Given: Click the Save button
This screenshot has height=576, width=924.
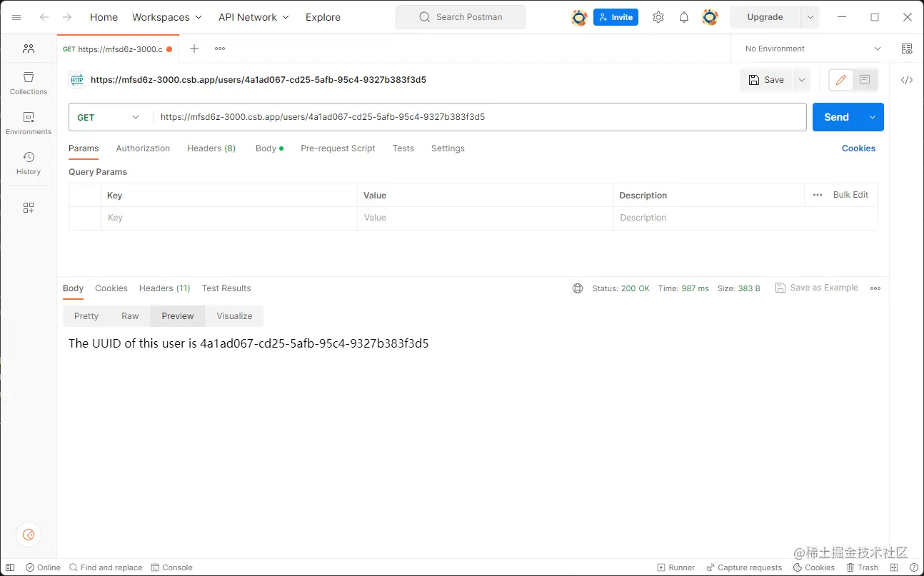Looking at the screenshot, I should pos(766,80).
